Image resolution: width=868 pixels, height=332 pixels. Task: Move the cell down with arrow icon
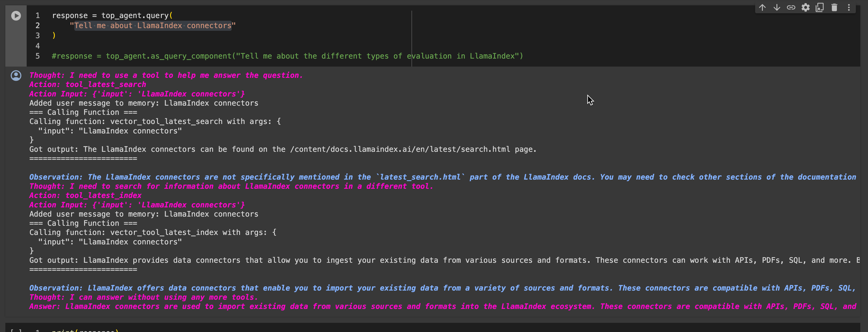[777, 7]
